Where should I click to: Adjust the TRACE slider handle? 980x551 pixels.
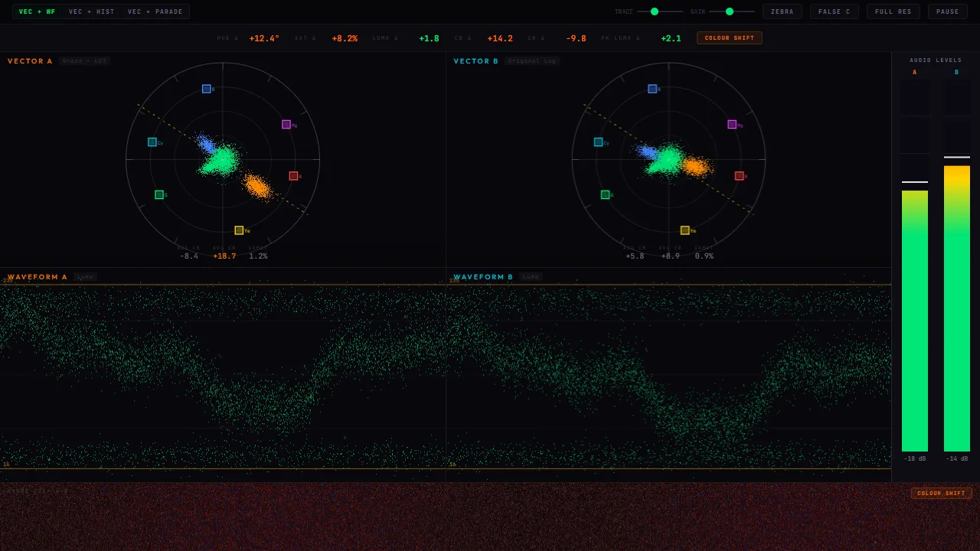(655, 11)
